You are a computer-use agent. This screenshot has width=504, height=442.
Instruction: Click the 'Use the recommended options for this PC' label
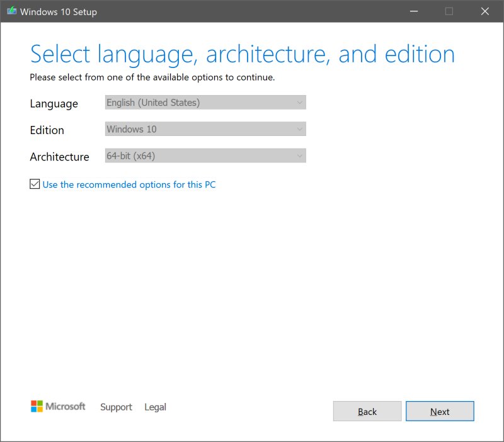[129, 184]
